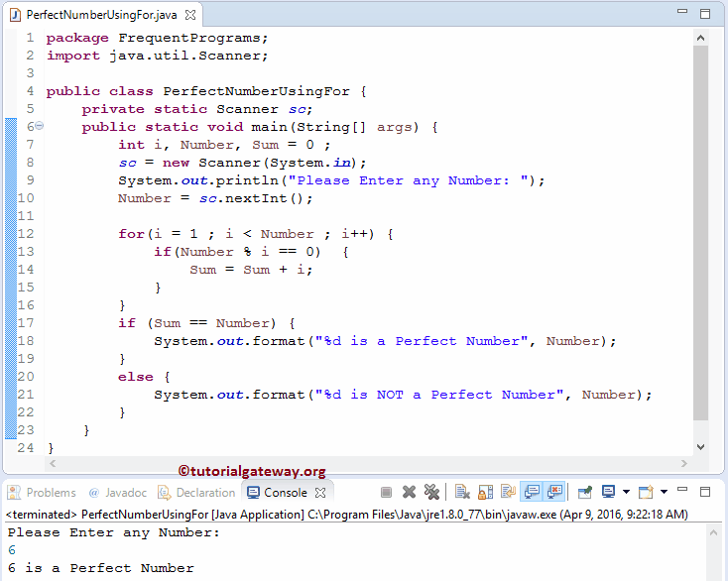
Task: Open the Open Console dropdown arrow
Action: (664, 492)
